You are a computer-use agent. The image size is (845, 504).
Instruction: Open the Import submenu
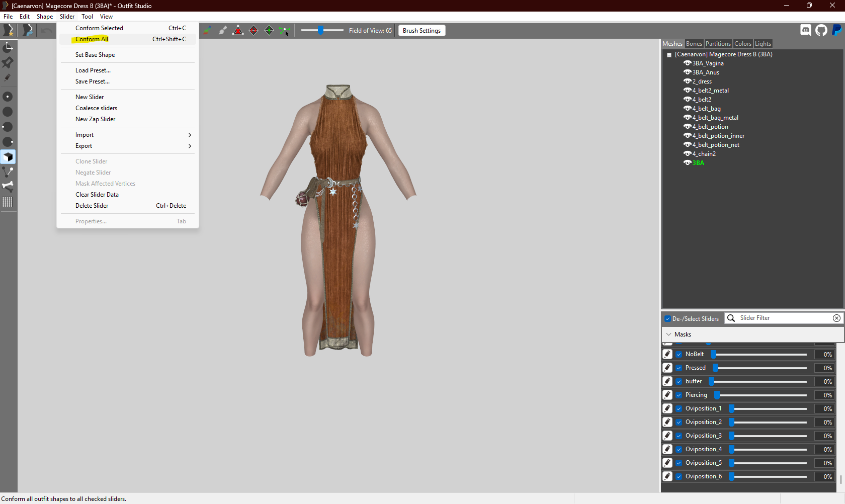pyautogui.click(x=128, y=135)
